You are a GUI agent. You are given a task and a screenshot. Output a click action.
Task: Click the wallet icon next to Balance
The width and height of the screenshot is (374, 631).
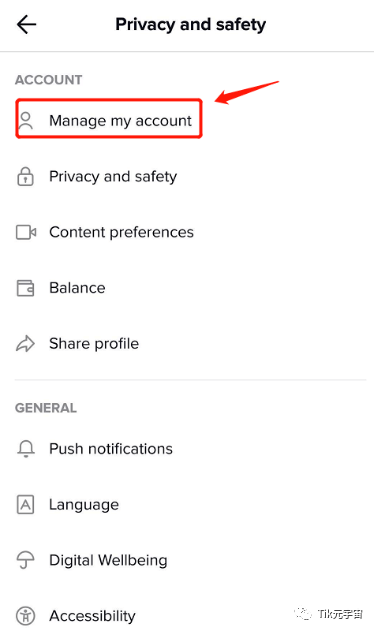(x=25, y=288)
